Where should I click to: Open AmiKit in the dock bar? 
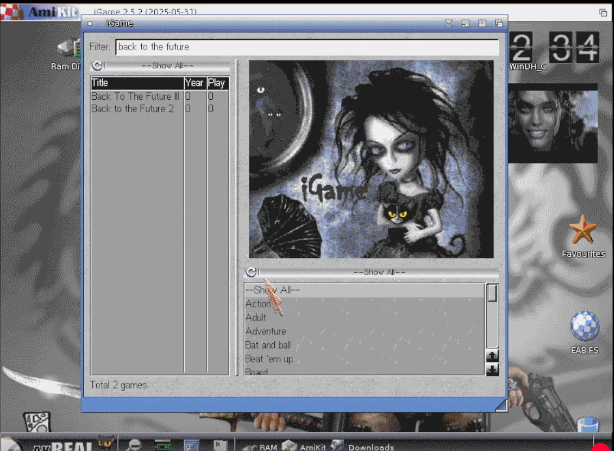click(304, 446)
